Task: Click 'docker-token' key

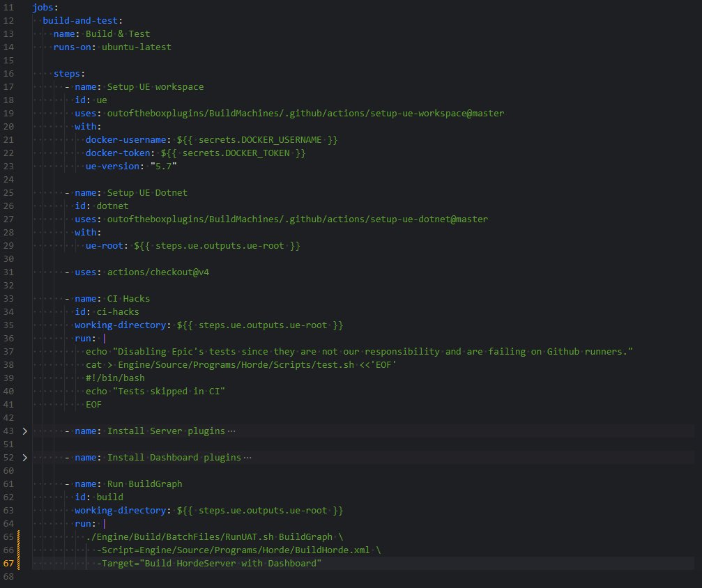Action: [x=118, y=153]
